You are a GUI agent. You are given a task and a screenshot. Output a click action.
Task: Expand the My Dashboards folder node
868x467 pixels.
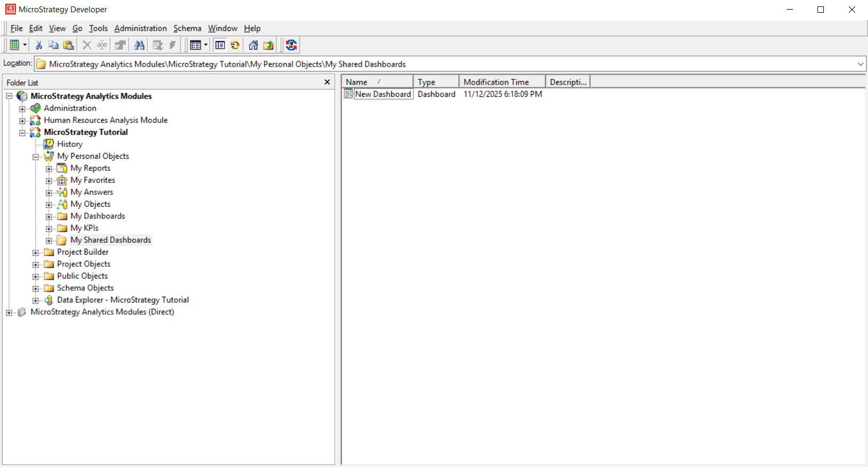point(49,217)
